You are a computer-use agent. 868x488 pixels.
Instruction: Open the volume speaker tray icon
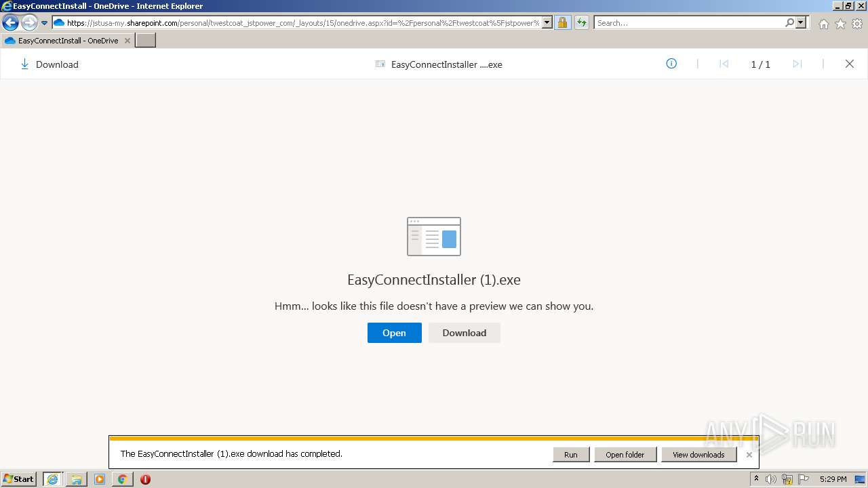point(771,479)
